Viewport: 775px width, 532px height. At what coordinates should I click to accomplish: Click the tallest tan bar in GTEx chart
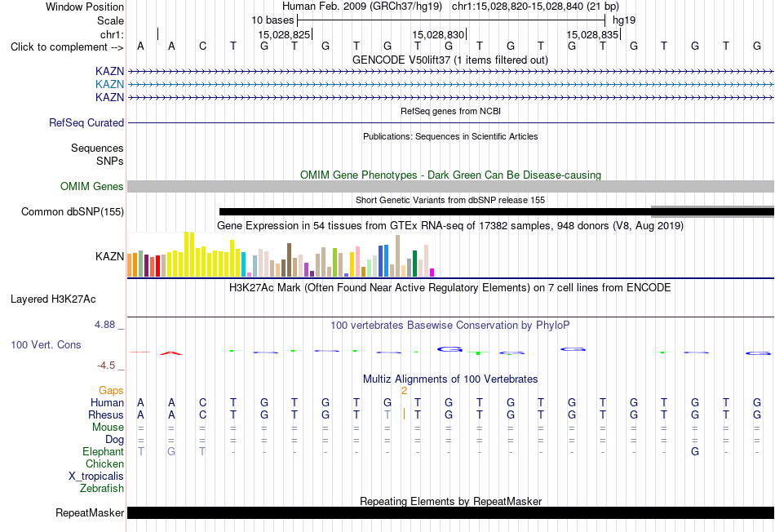pos(397,255)
